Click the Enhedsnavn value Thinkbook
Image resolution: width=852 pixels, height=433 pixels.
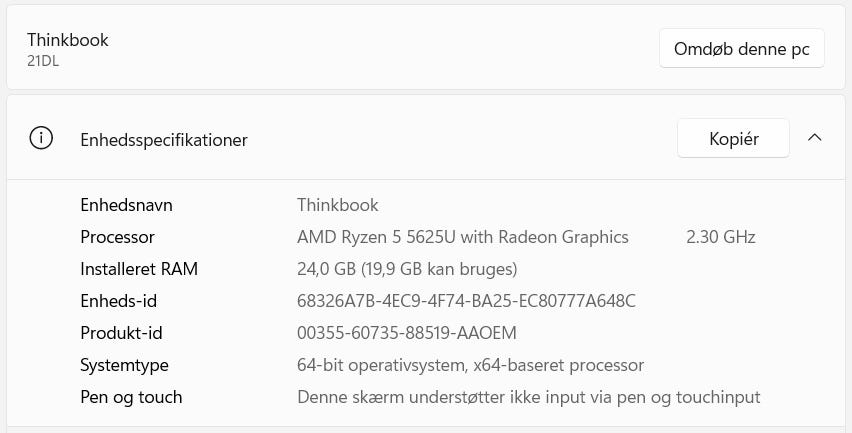pyautogui.click(x=337, y=205)
